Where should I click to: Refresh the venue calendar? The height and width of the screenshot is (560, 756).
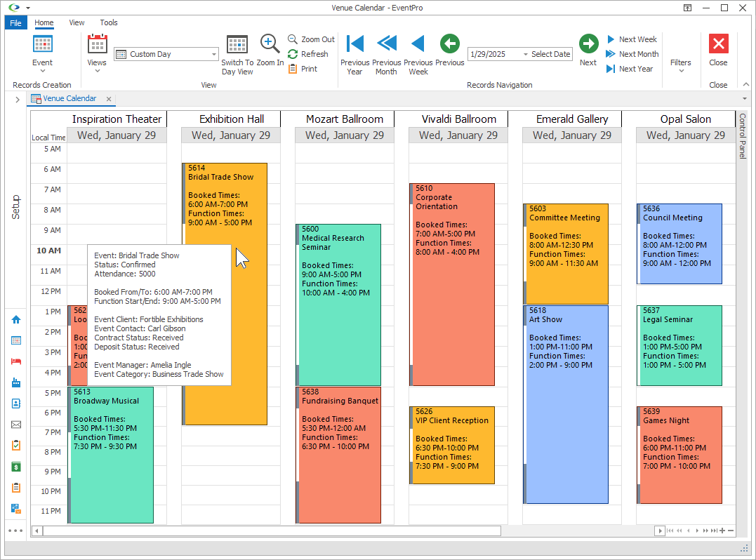click(307, 54)
